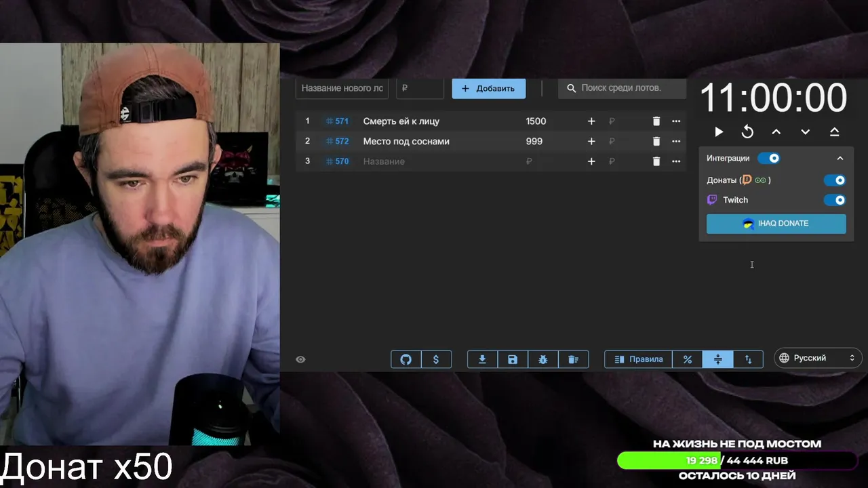This screenshot has width=868, height=488.
Task: Click the Twitch logo icon
Action: pyautogui.click(x=712, y=200)
